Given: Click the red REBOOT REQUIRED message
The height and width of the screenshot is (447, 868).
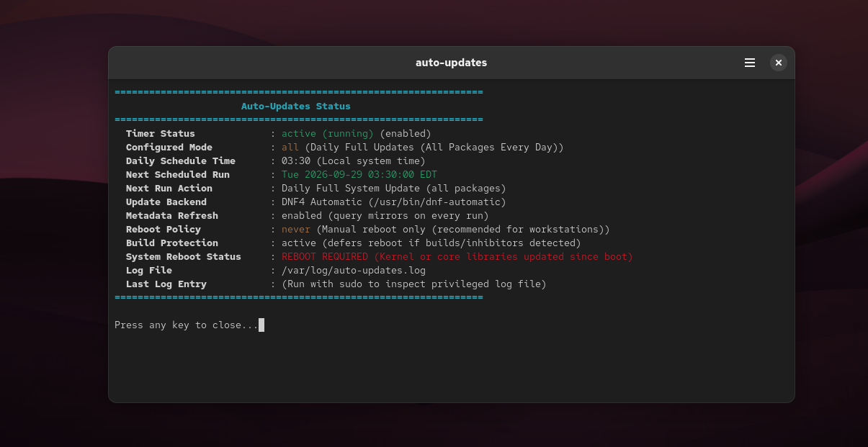Looking at the screenshot, I should click(457, 256).
